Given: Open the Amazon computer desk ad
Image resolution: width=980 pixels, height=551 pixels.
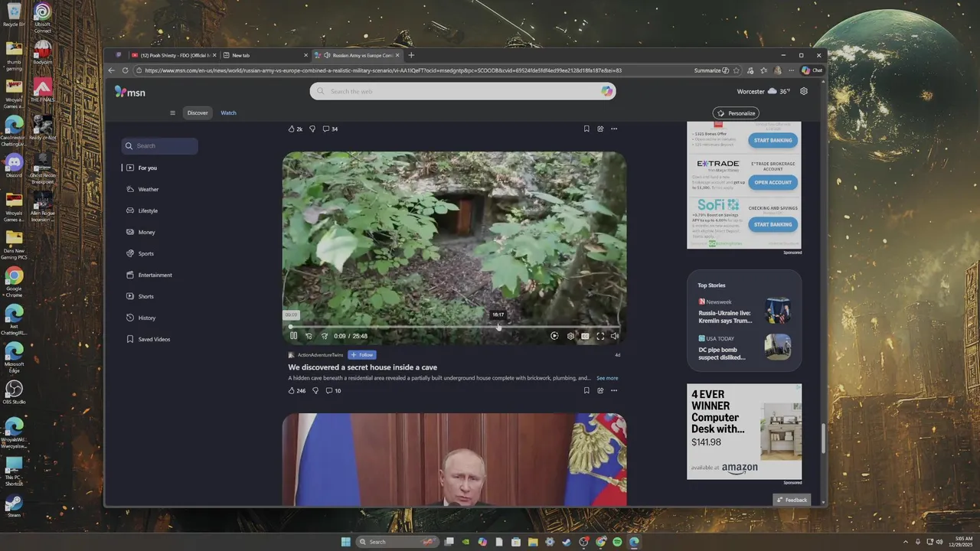Looking at the screenshot, I should 744,432.
